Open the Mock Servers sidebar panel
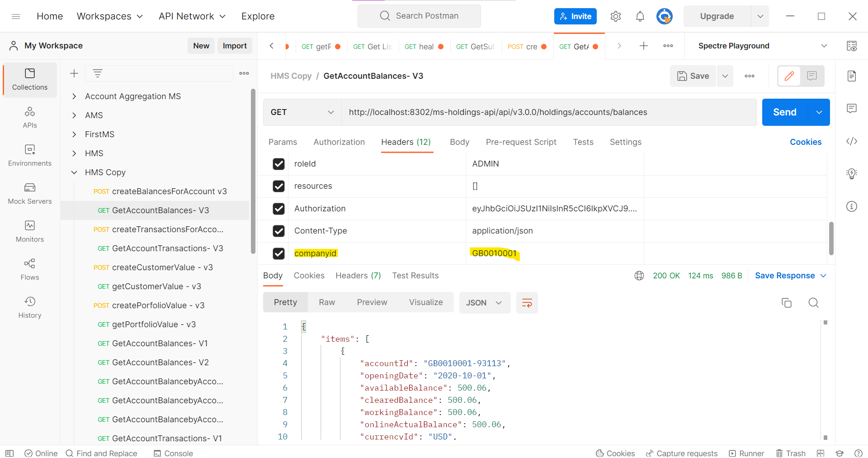Screen dimensions: 868x458 point(30,193)
